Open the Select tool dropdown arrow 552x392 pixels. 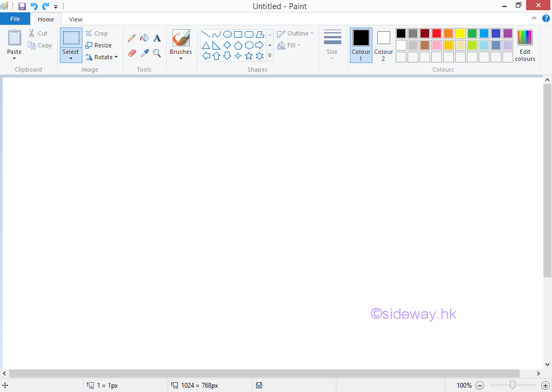click(71, 58)
